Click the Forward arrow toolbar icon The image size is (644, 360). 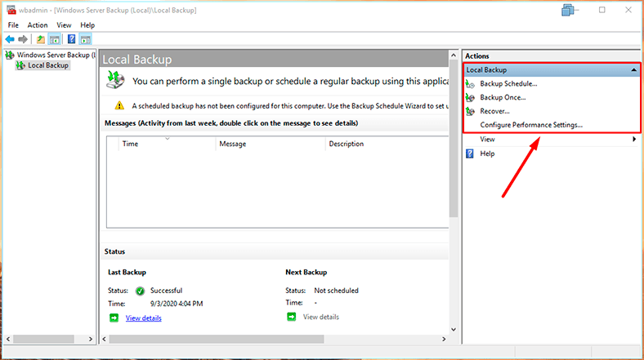(23, 39)
